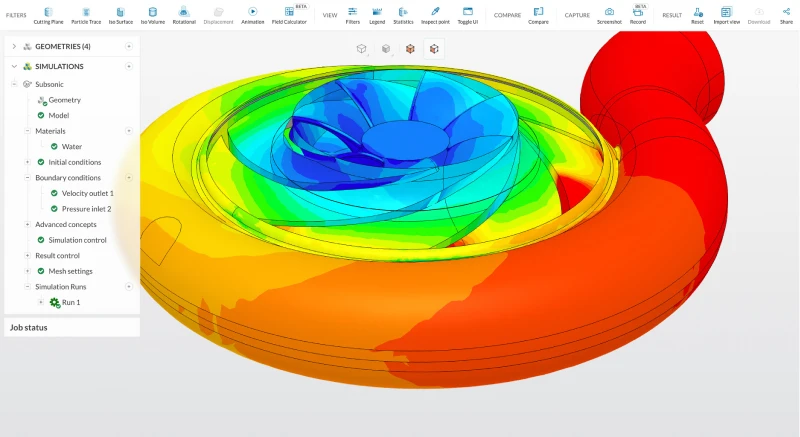
Task: Select the orange cube with edges mode
Action: coord(434,48)
